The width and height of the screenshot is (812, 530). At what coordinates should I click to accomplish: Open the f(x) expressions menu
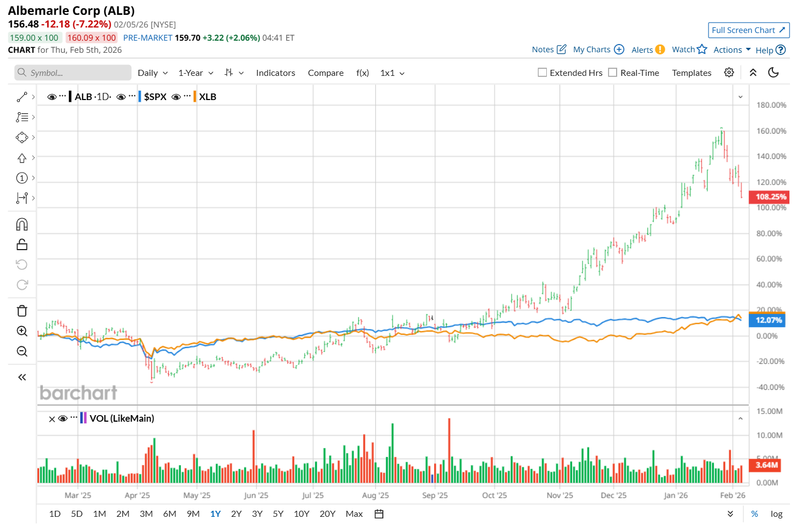click(363, 73)
